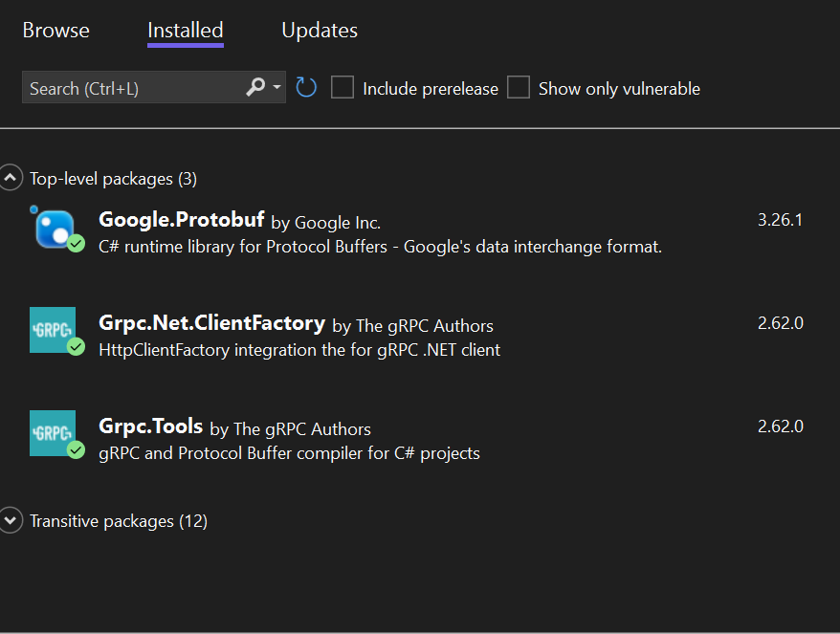Click the refresh packages icon
This screenshot has height=634, width=840.
[x=305, y=87]
